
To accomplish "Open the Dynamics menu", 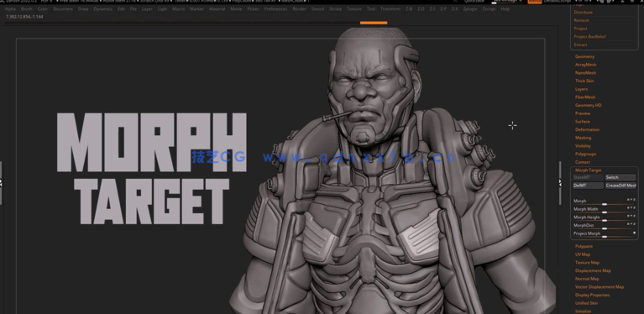I will pyautogui.click(x=102, y=8).
